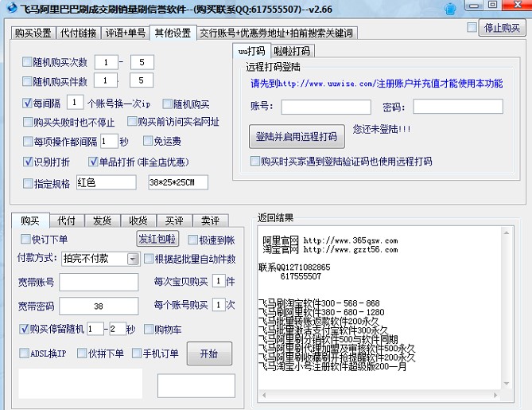Click the app logo icon in title bar
The width and height of the screenshot is (532, 410).
[12, 7]
